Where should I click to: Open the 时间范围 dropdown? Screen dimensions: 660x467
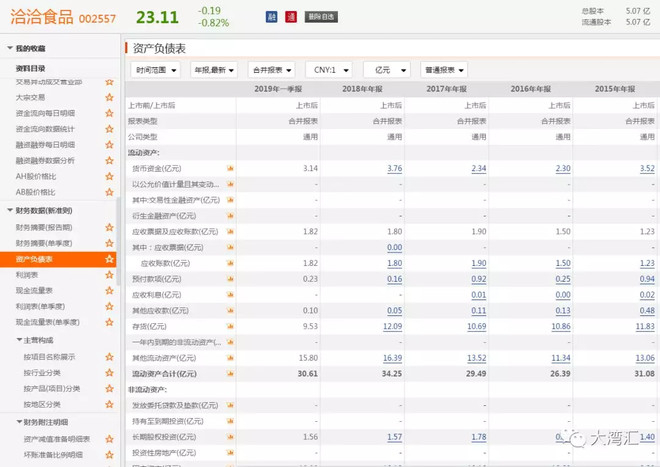click(155, 70)
